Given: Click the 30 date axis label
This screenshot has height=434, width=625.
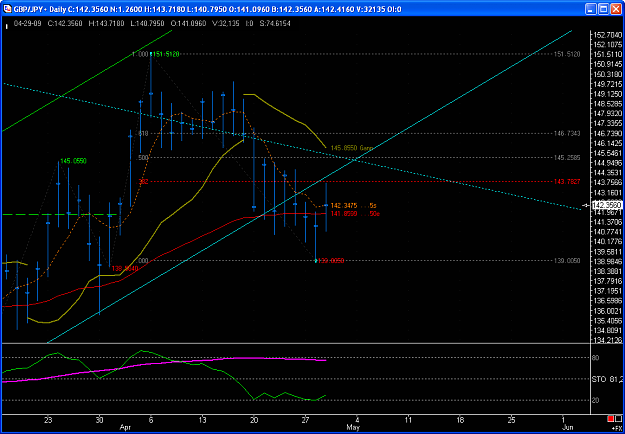Looking at the screenshot, I should [99, 420].
